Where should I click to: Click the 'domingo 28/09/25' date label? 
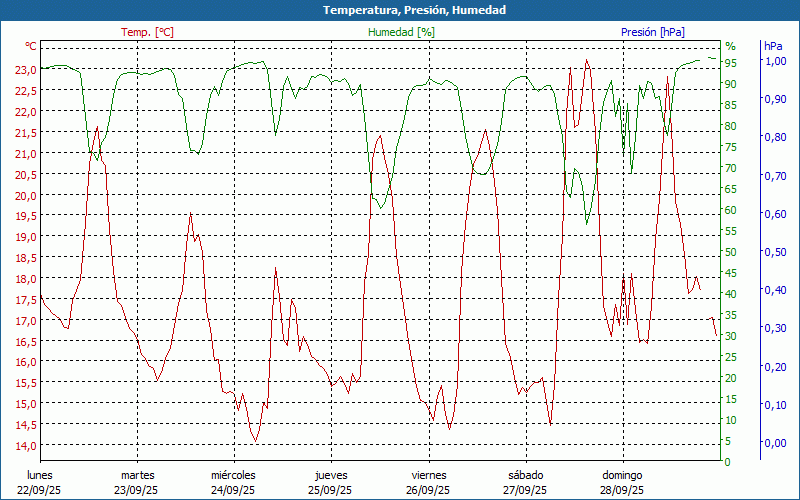coord(622,482)
